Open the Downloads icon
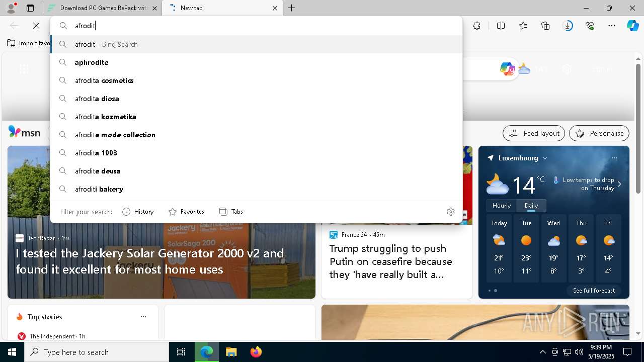 click(568, 26)
